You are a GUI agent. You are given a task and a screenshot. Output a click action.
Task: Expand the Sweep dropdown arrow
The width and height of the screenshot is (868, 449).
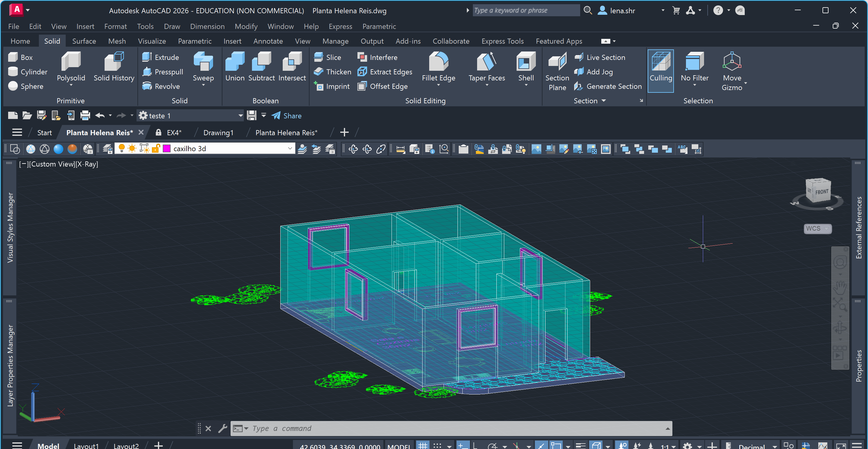(x=203, y=85)
